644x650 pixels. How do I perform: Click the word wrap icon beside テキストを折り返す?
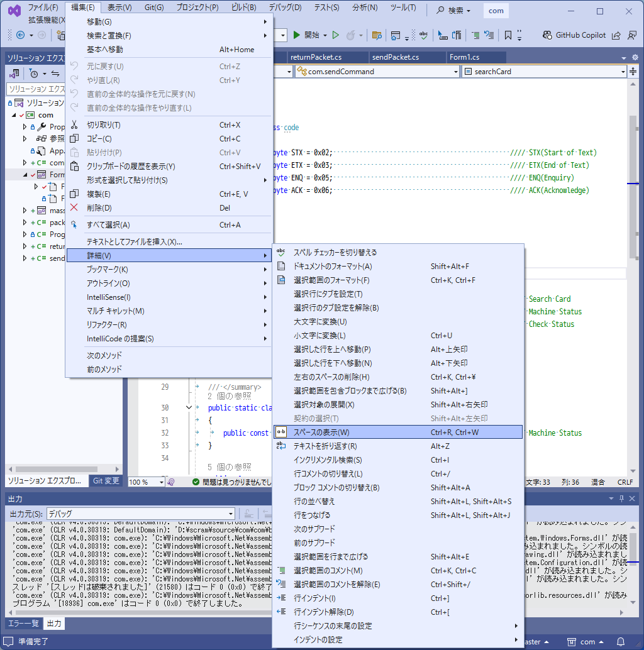281,446
